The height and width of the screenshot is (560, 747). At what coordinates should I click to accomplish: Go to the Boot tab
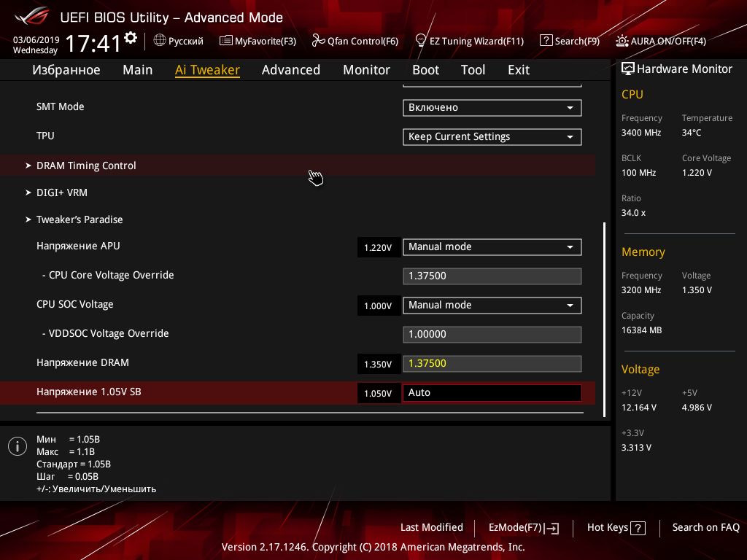coord(425,70)
